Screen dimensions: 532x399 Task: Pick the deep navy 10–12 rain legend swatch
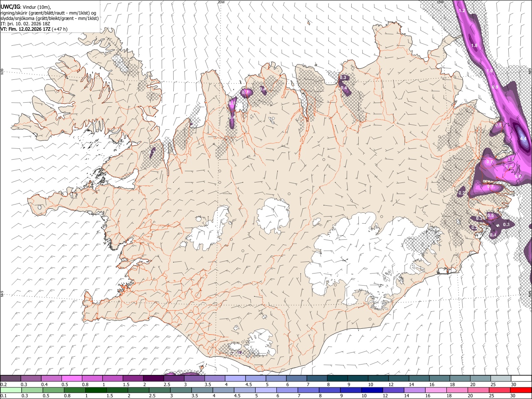[372, 390]
